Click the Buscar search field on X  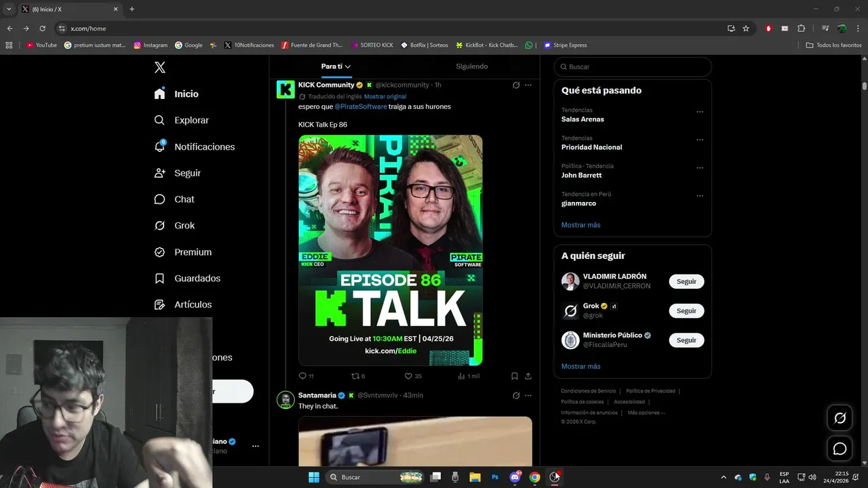[x=633, y=66]
